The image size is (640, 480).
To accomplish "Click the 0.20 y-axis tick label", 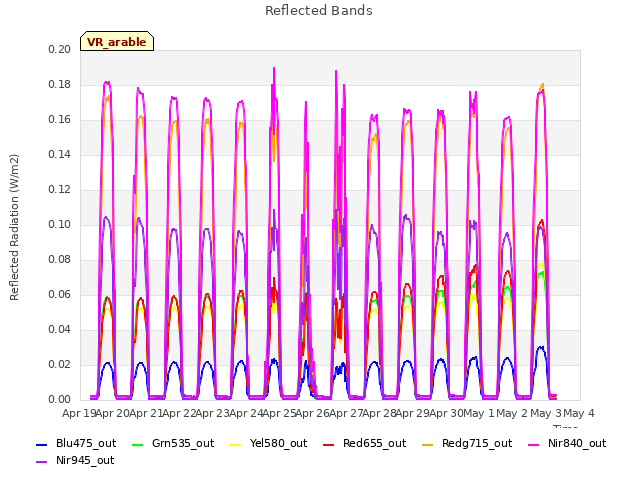I will tap(59, 49).
